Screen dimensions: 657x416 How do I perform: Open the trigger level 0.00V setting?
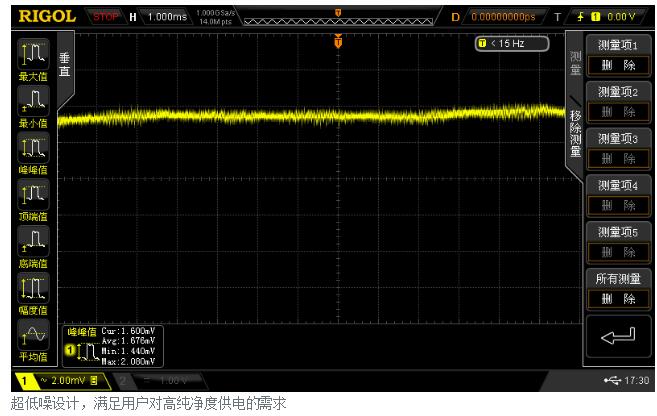[605, 16]
